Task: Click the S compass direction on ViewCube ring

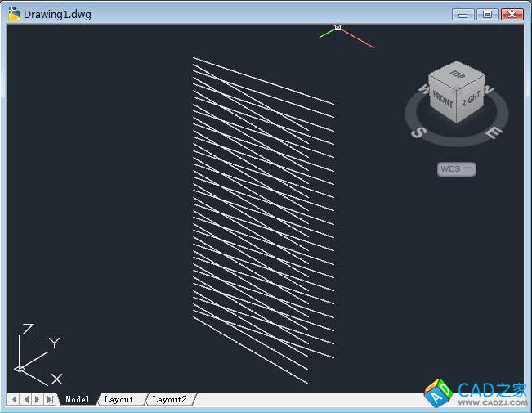Action: coord(417,132)
